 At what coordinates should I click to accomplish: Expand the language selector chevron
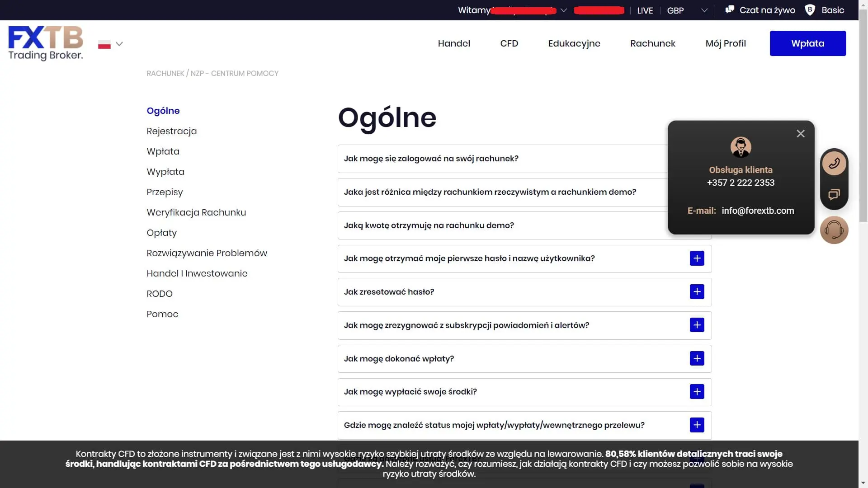(x=120, y=44)
